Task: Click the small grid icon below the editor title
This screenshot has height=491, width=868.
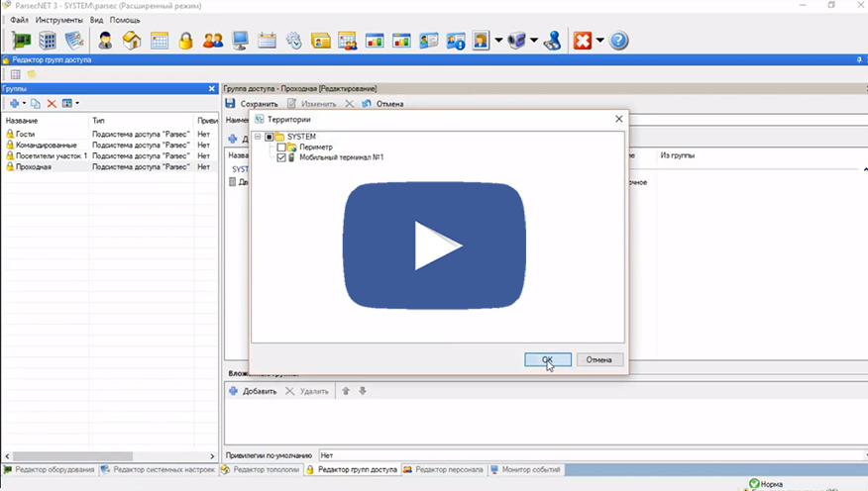Action: point(16,74)
